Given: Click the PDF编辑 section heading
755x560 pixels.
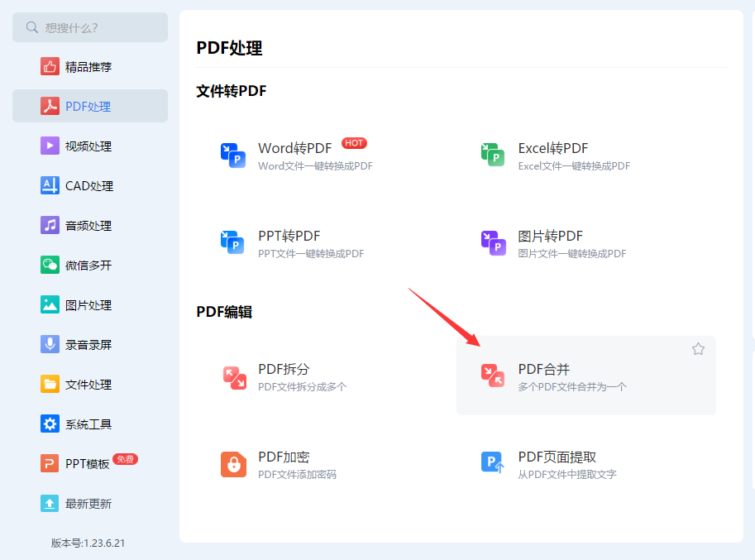Looking at the screenshot, I should pyautogui.click(x=224, y=312).
